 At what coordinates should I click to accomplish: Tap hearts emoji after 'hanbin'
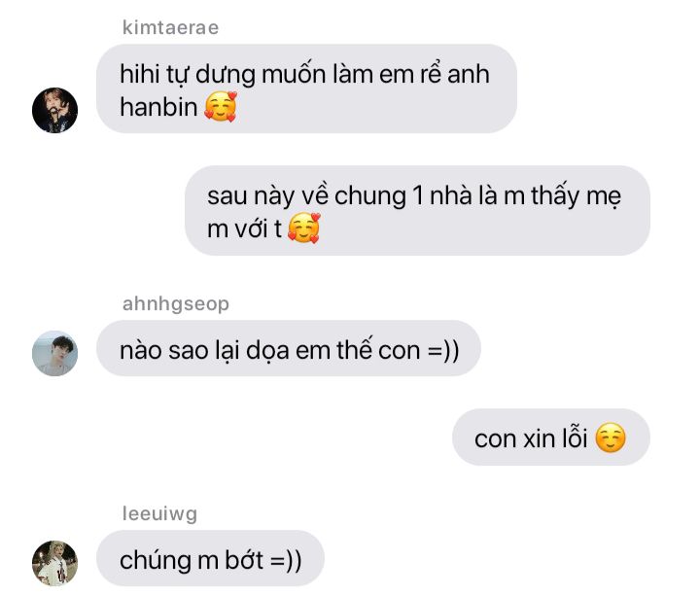click(x=221, y=107)
